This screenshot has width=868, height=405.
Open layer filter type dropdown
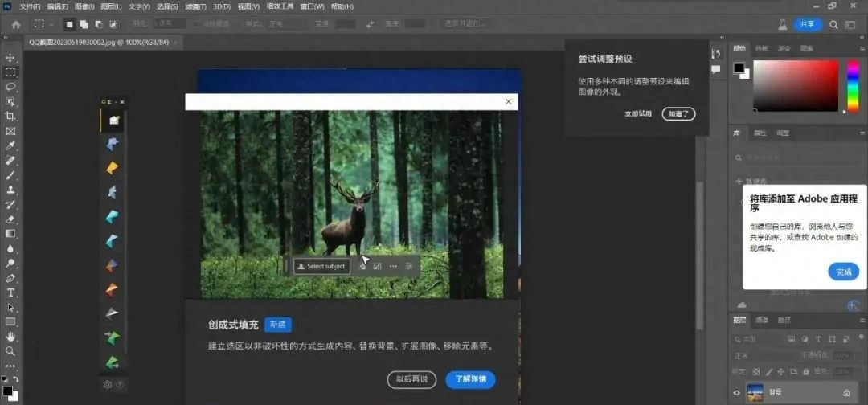759,338
